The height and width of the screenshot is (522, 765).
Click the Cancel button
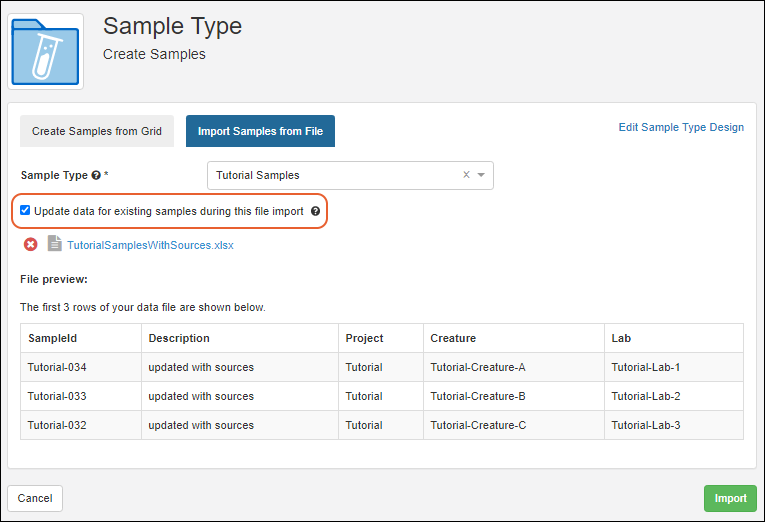[x=35, y=498]
